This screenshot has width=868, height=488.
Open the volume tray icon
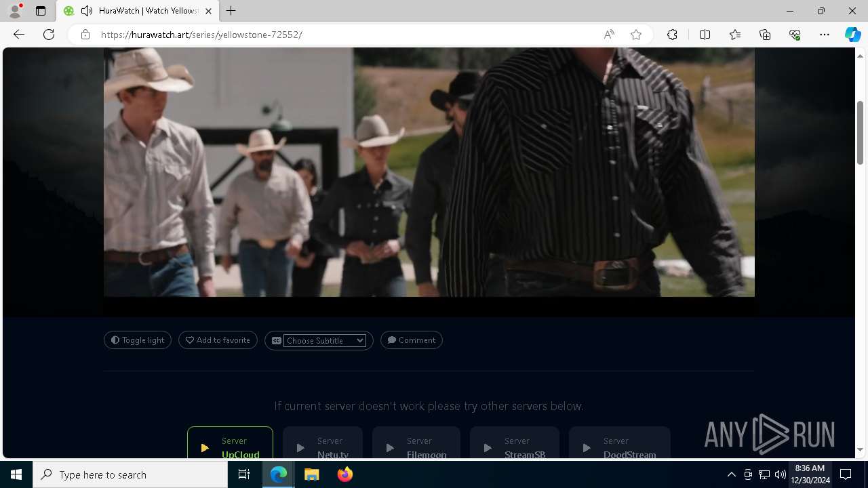[x=781, y=474]
